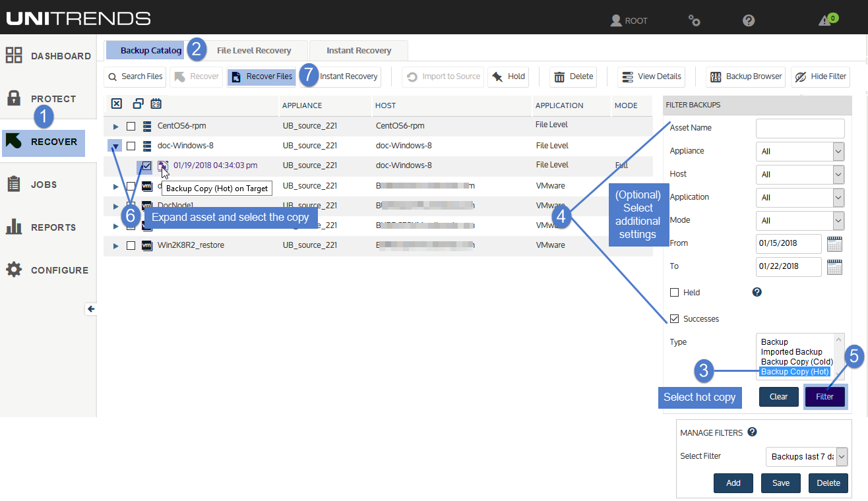Open the Protect section lock icon
868x501 pixels.
pyautogui.click(x=14, y=99)
